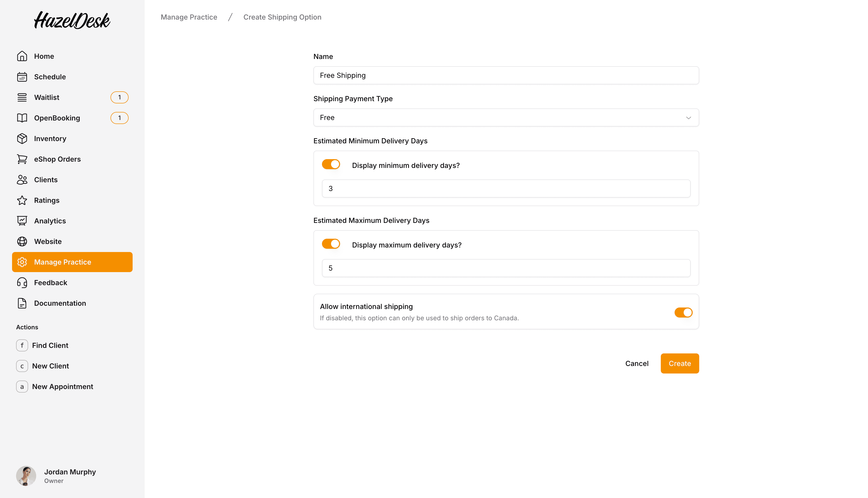Go to Manage Practice breadcrumb
This screenshot has width=868, height=498.
189,17
